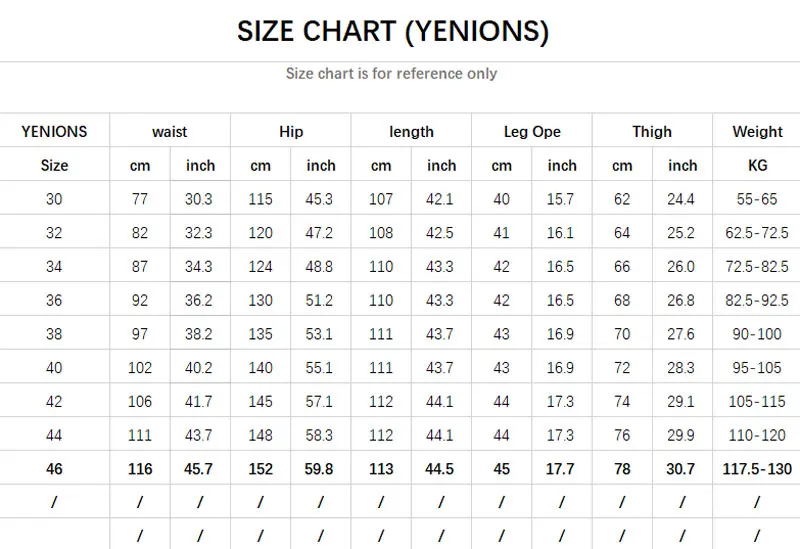Select the waist column header
This screenshot has height=549, width=800.
(169, 132)
